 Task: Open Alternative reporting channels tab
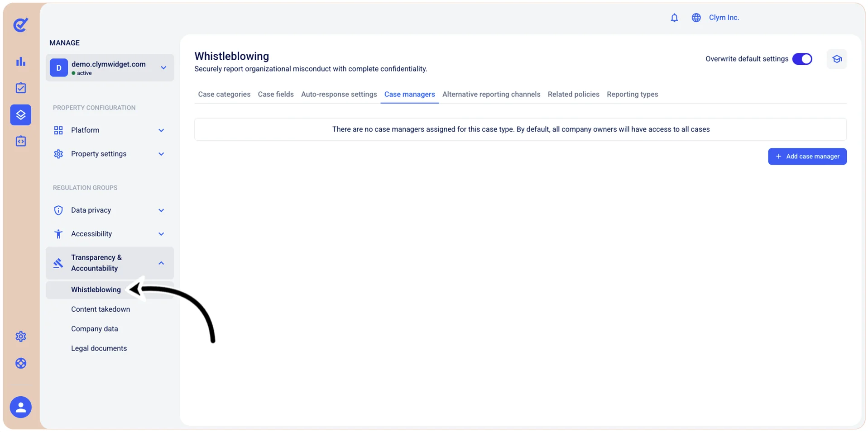[x=491, y=94]
